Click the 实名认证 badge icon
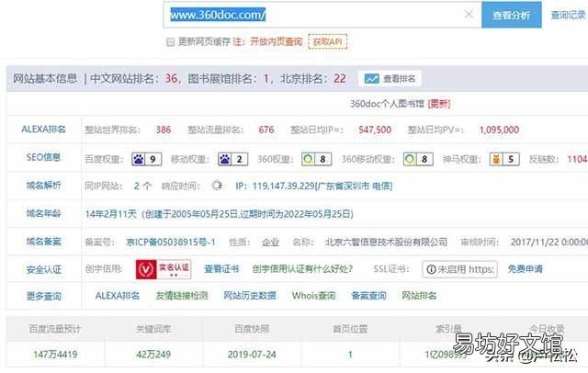588x373 pixels. [x=164, y=269]
